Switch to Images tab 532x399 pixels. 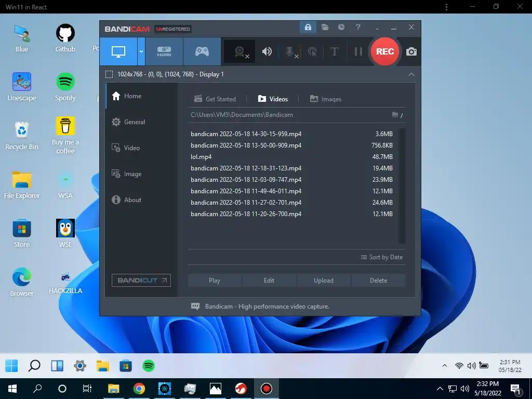[326, 99]
